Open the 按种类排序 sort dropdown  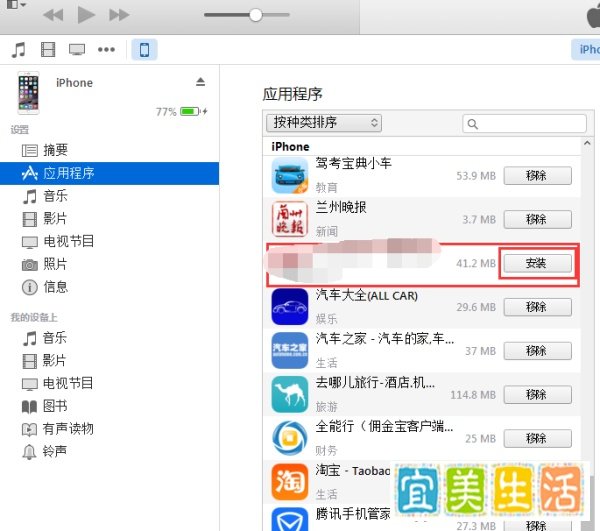(324, 123)
